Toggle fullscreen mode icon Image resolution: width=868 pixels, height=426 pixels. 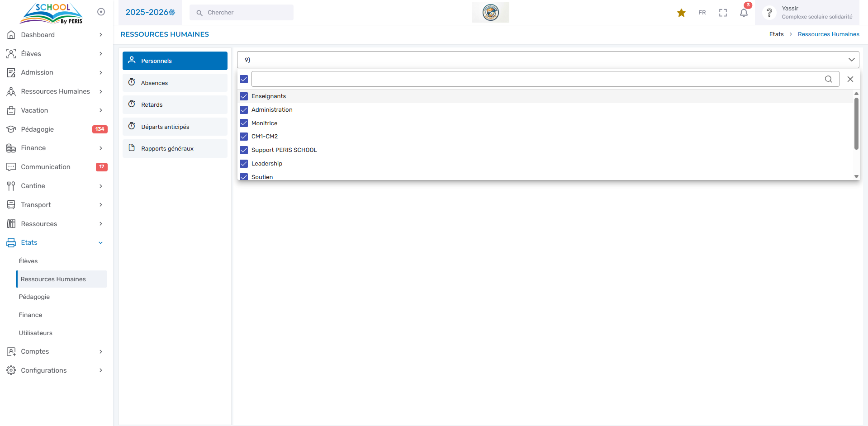pyautogui.click(x=723, y=13)
